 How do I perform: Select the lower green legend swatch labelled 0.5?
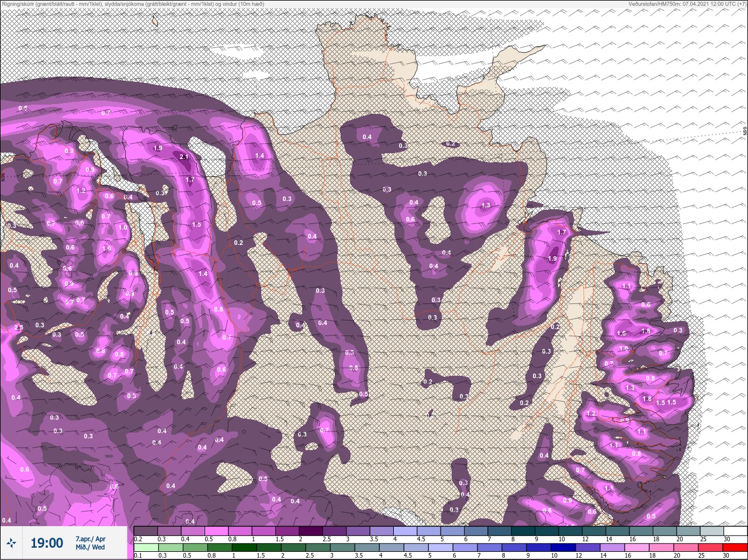click(195, 548)
